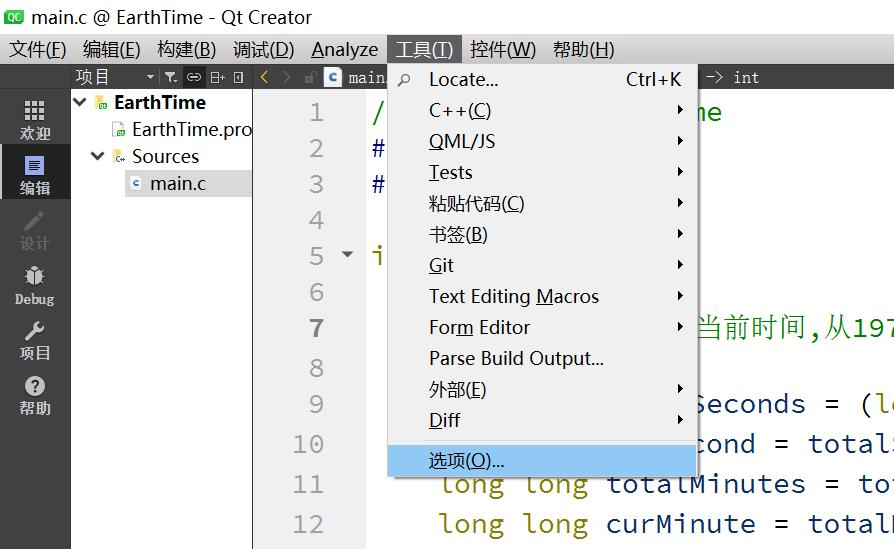Open Debug mode in sidebar
The image size is (894, 549).
[34, 284]
